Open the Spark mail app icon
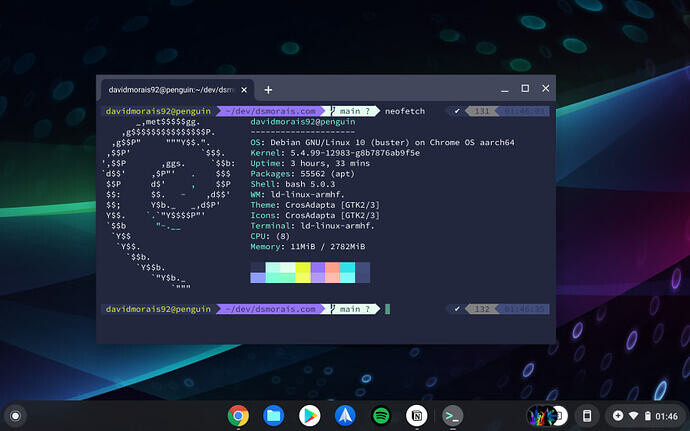 (345, 416)
